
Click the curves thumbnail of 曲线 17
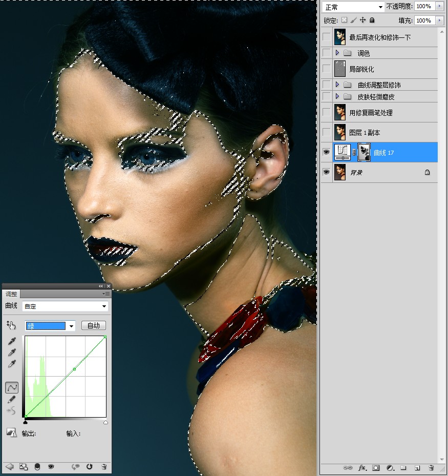tap(343, 152)
